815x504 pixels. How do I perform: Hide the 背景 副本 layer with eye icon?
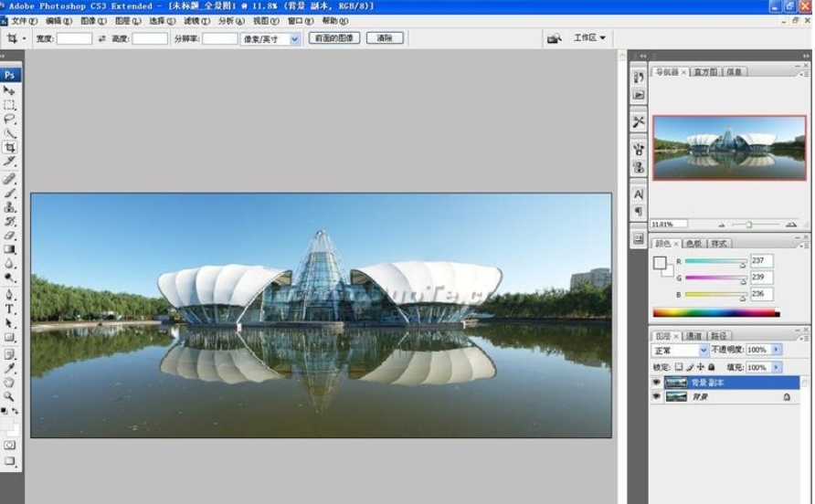pos(656,383)
